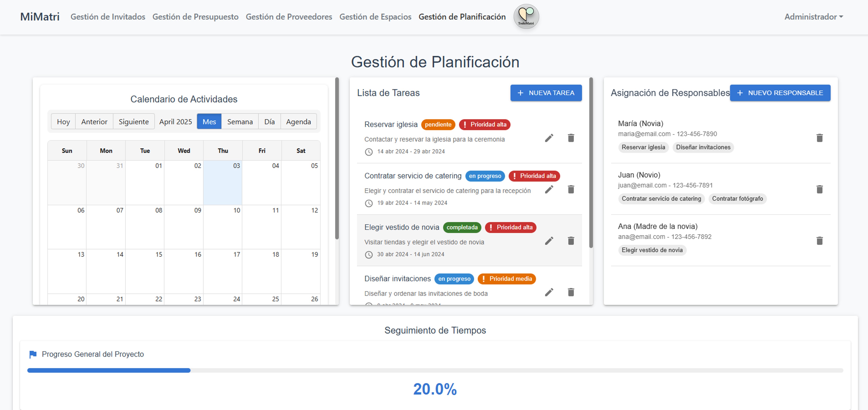868x410 pixels.
Task: Edit the Reservar iglesia task
Action: pyautogui.click(x=549, y=138)
